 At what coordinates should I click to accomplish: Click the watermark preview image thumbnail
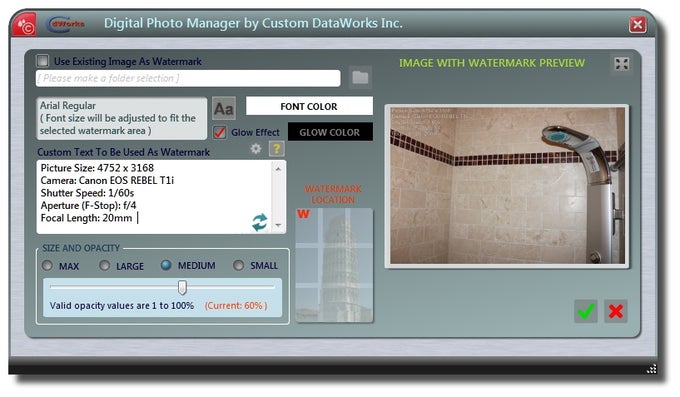507,186
